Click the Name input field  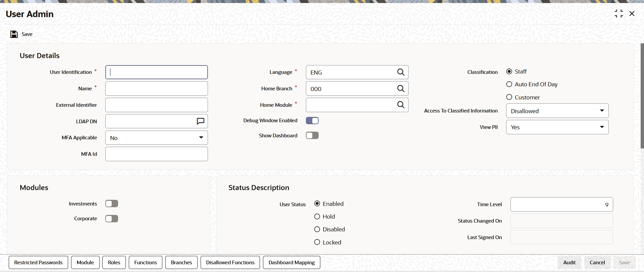coord(157,89)
